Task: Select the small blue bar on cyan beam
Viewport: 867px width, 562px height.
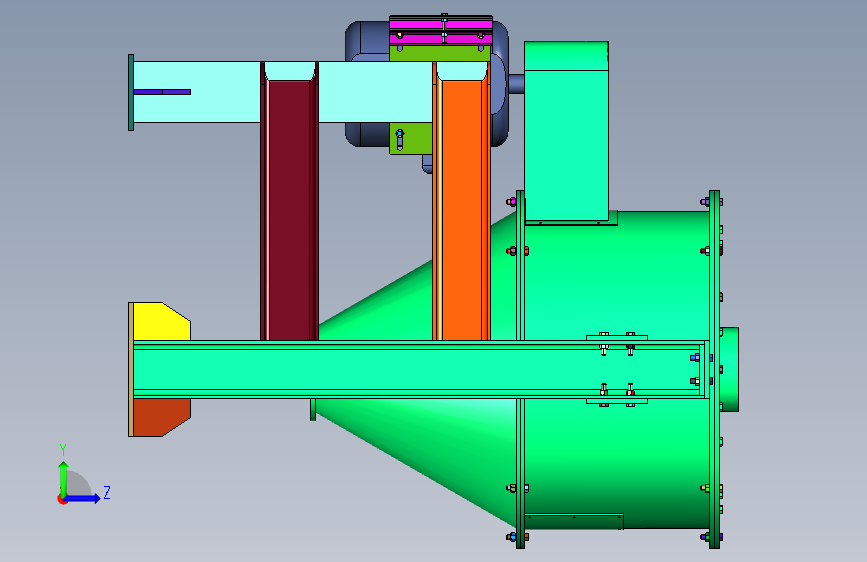Action: (x=162, y=92)
